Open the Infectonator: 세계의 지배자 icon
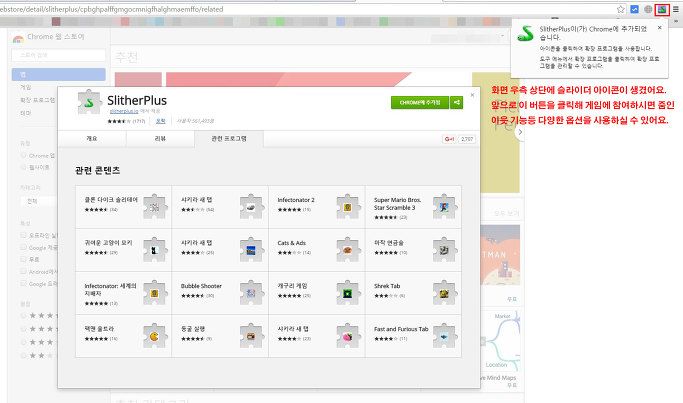683x403 pixels. point(155,293)
